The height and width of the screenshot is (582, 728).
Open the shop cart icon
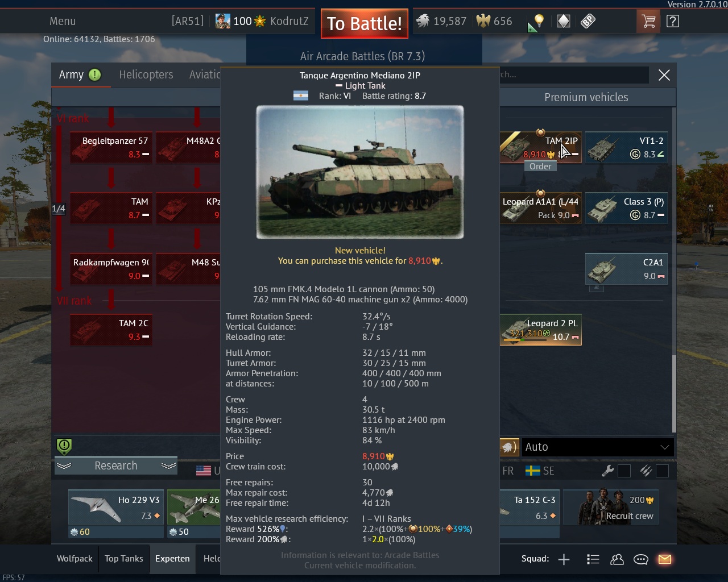[648, 22]
